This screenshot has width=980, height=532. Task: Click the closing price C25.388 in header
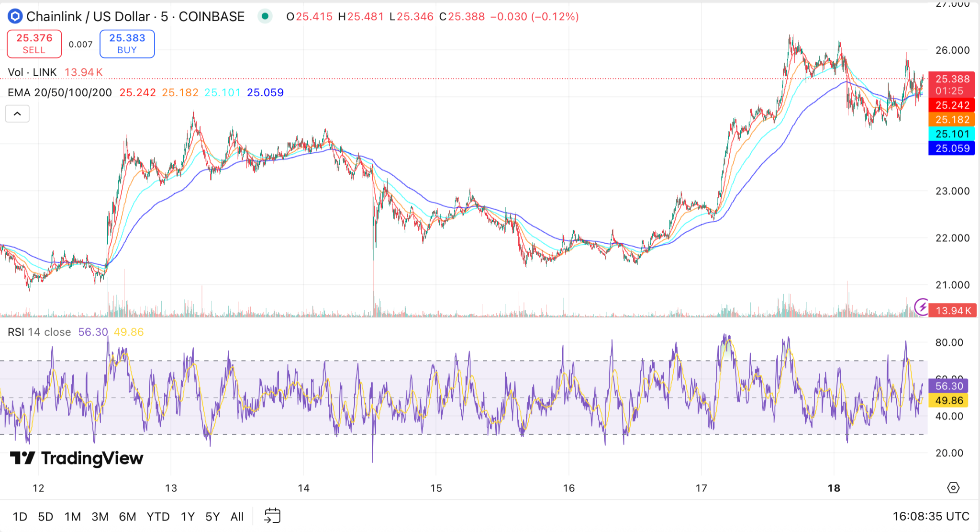[462, 16]
